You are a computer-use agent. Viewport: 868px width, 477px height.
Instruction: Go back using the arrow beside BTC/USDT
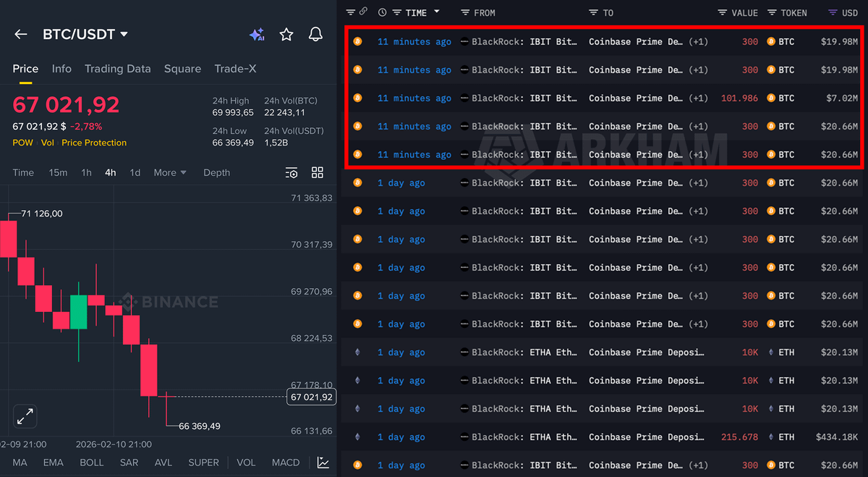pyautogui.click(x=21, y=34)
